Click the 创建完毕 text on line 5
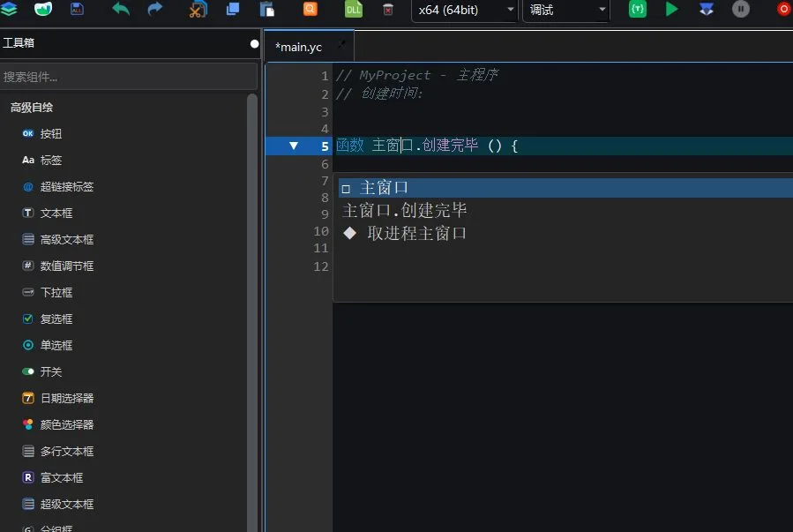Screen dimensions: 793x532 click(x=450, y=146)
